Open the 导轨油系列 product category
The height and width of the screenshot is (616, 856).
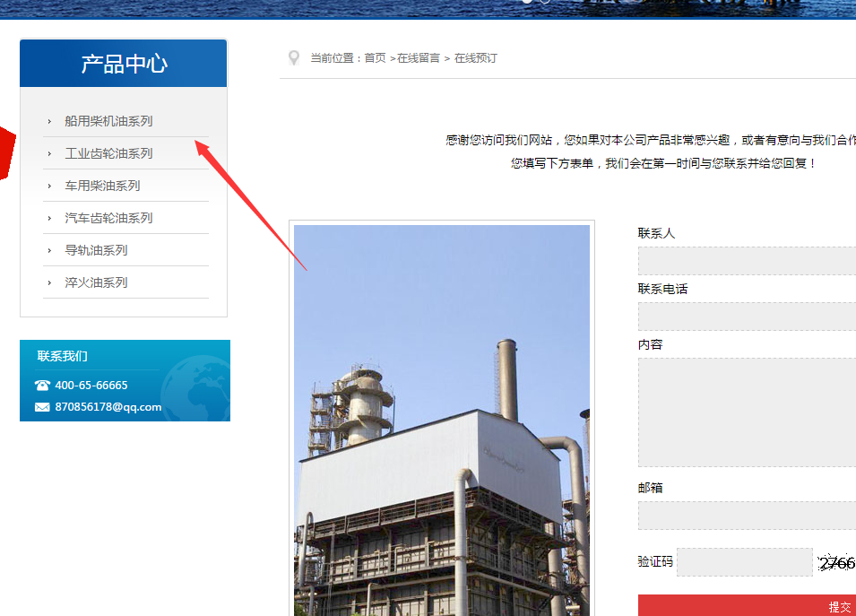pyautogui.click(x=96, y=250)
